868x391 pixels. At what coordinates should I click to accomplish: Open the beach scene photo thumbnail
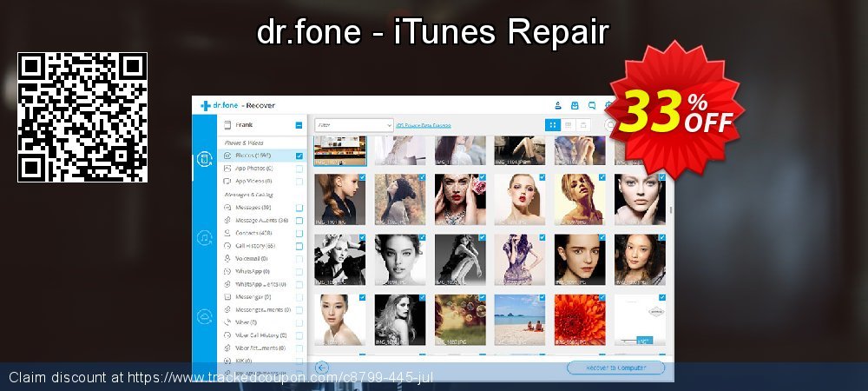click(520, 320)
